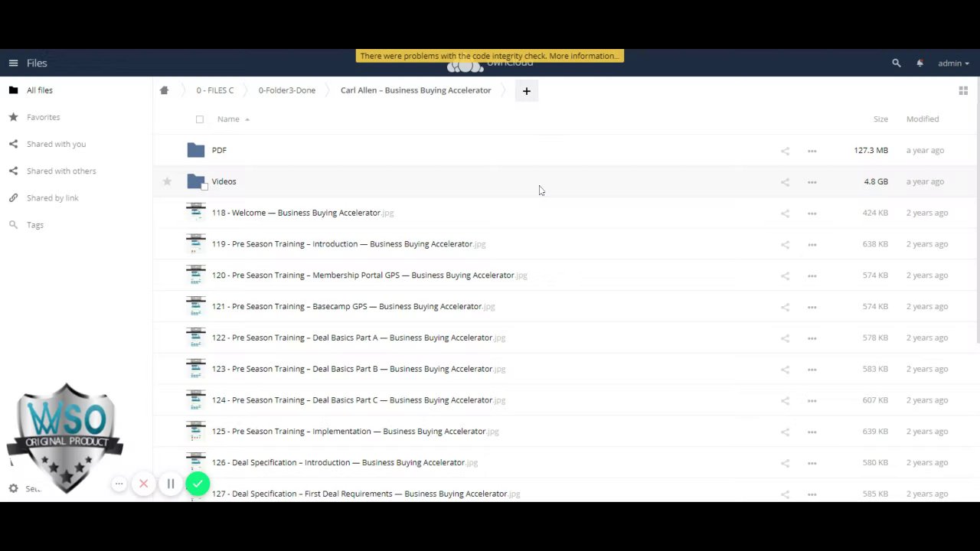The width and height of the screenshot is (980, 551).
Task: Share the file 121 Basecamp GPS
Action: click(785, 307)
